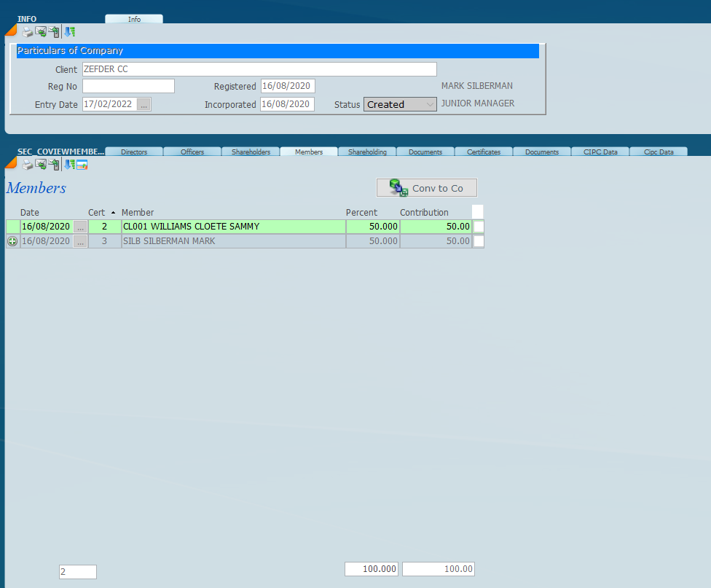Switch to the Directors tab
711x588 pixels.
click(134, 152)
